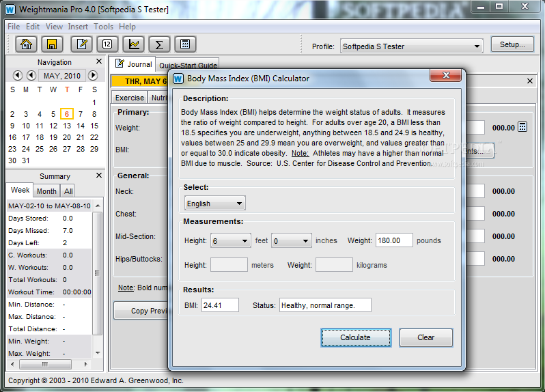Open the Tools menu
The height and width of the screenshot is (392, 545).
point(104,27)
